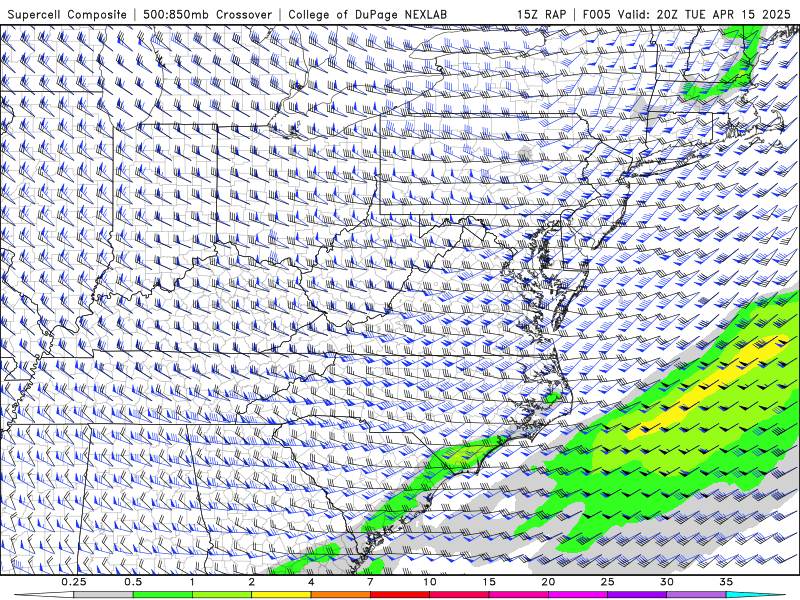Click the yellow supercell composite maximum offshore
The image size is (800, 600).
[x=709, y=388]
